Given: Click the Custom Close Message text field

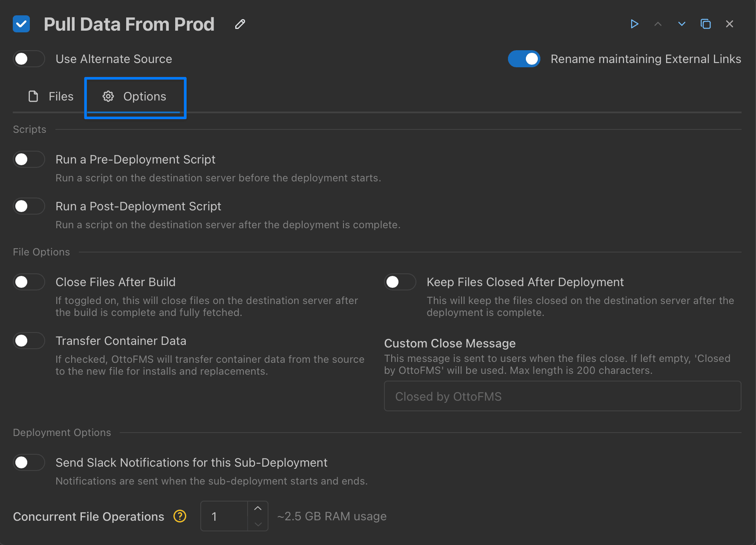Looking at the screenshot, I should point(562,396).
